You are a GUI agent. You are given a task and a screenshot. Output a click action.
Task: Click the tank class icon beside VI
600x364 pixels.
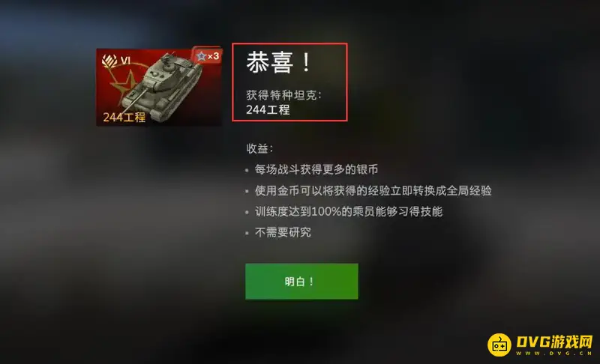tap(109, 61)
